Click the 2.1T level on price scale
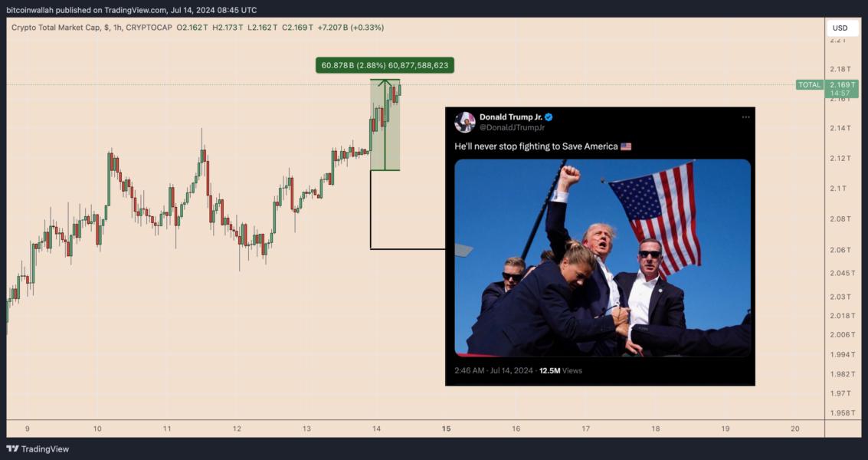 (838, 189)
